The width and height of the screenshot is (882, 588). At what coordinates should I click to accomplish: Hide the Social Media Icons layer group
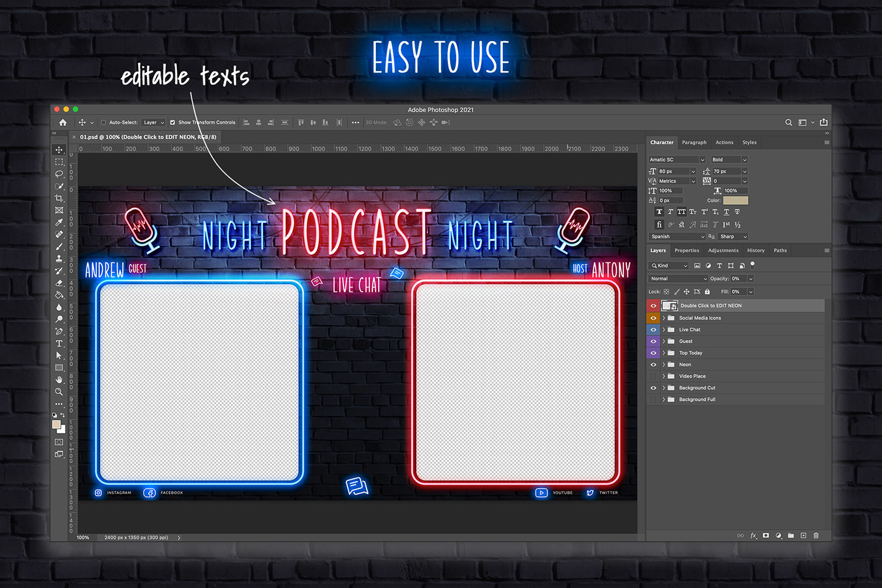click(x=653, y=318)
